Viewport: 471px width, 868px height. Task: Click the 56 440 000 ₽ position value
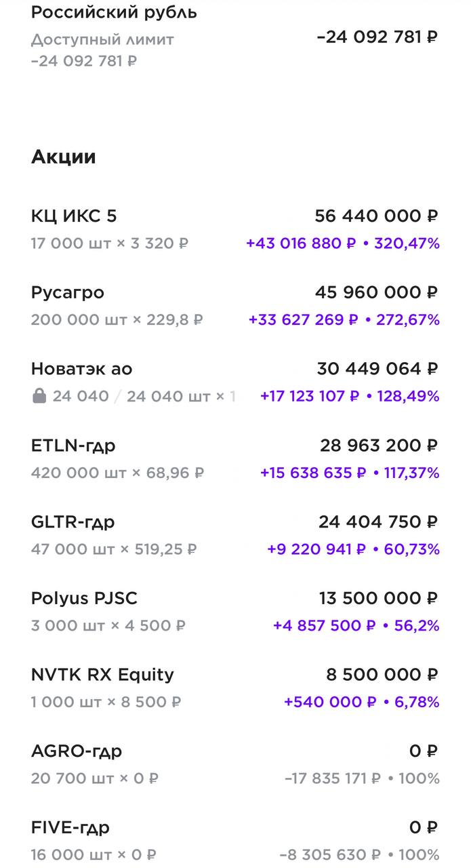[376, 216]
